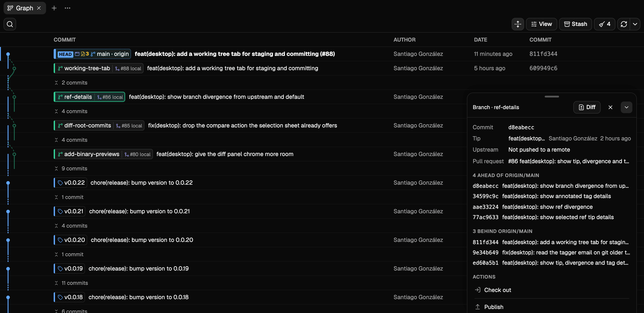Image resolution: width=644 pixels, height=313 pixels.
Task: Open pull request #86 local badge
Action: pos(110,97)
